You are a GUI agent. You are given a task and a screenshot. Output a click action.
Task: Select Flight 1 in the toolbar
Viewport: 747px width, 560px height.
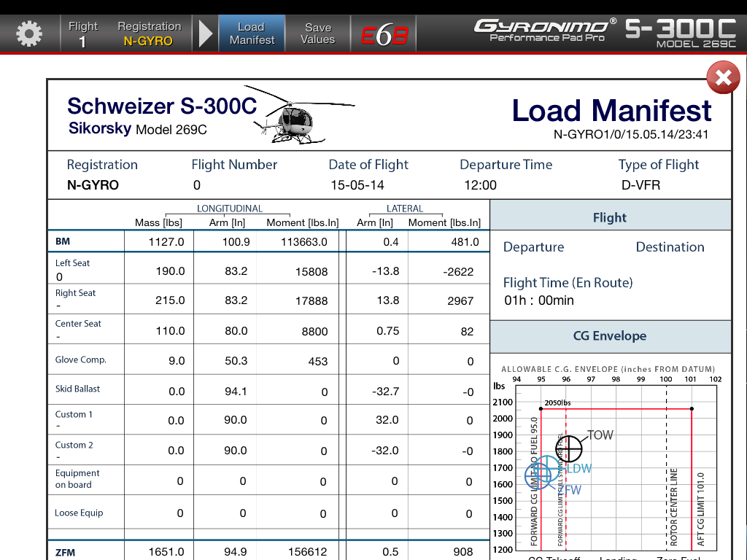83,34
